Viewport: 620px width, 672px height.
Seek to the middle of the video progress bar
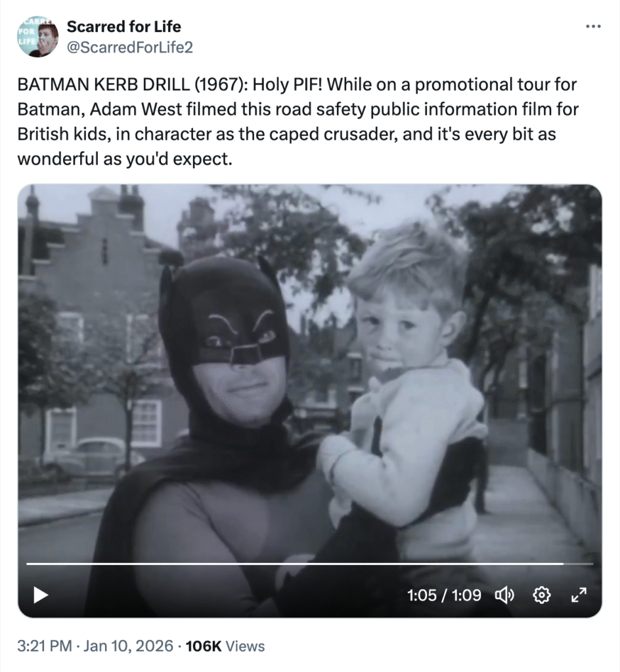pyautogui.click(x=309, y=563)
